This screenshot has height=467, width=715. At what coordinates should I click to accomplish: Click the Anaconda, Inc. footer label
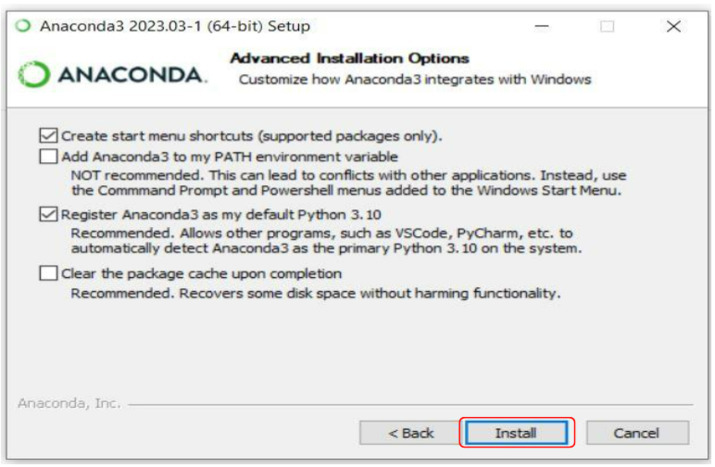(69, 404)
